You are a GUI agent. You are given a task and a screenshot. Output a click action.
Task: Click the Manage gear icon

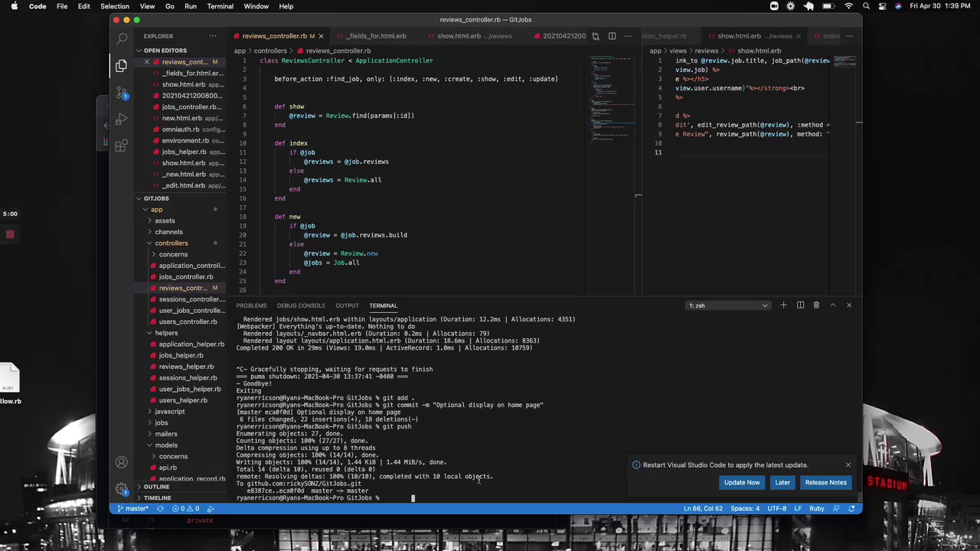point(122,489)
